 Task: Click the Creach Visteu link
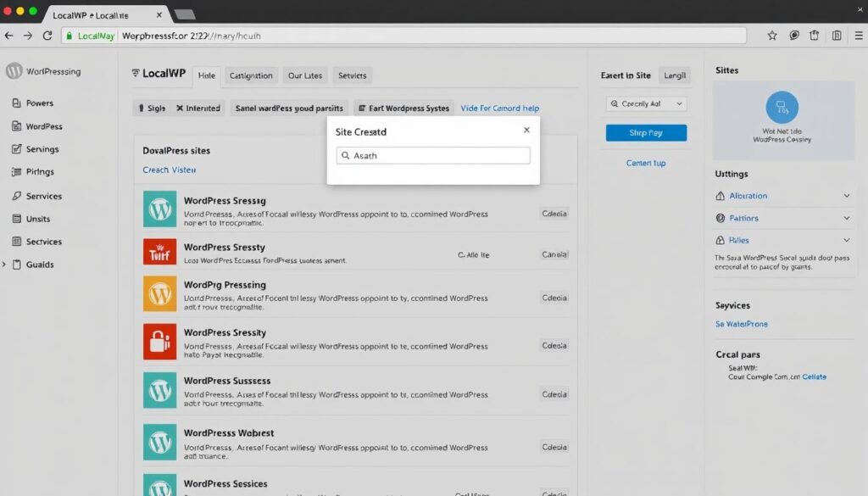point(169,170)
